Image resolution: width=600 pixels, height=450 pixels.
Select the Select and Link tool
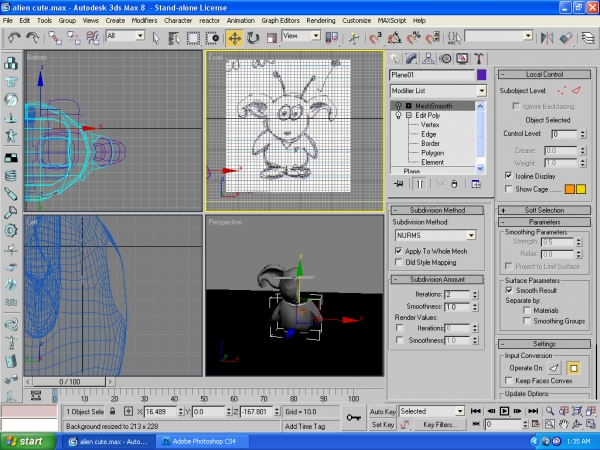[x=55, y=38]
